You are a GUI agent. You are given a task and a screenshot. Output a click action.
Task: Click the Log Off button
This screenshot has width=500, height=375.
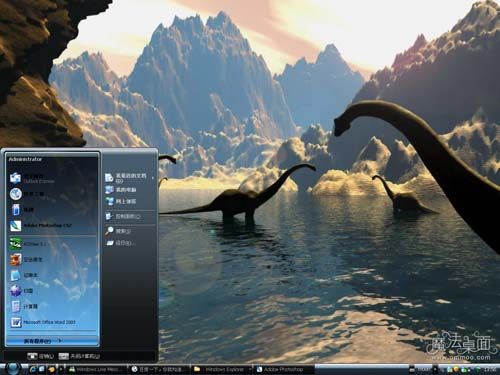[41, 356]
